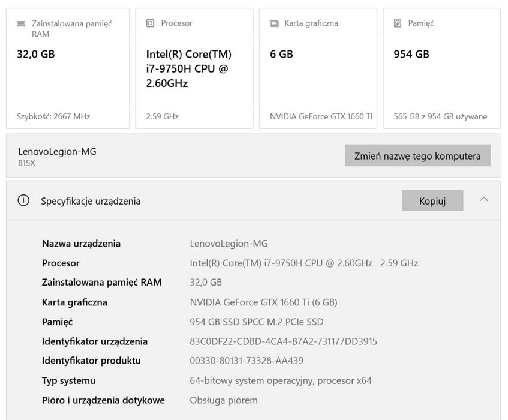The height and width of the screenshot is (420, 508).
Task: Click the RAM memory chip icon
Action: [21, 23]
